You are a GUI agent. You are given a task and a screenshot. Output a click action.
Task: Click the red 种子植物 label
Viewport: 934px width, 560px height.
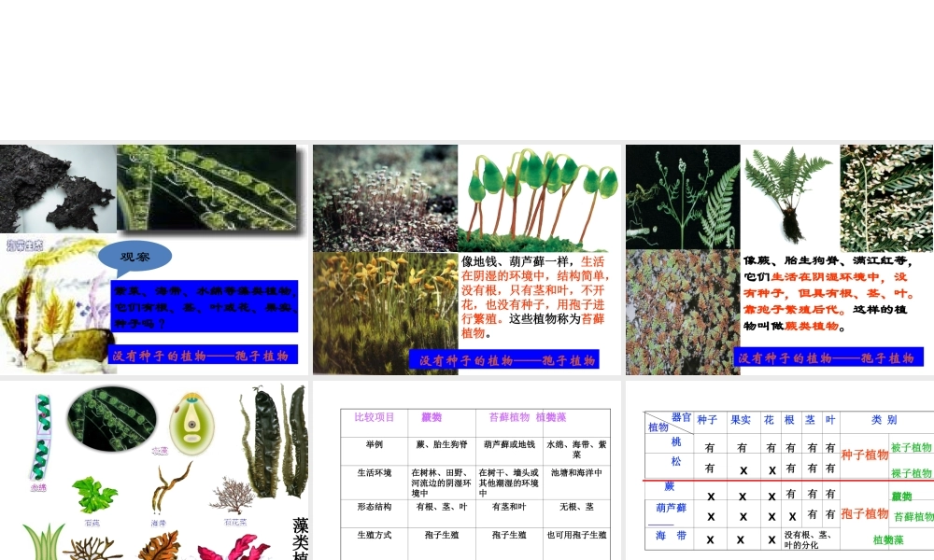click(864, 455)
